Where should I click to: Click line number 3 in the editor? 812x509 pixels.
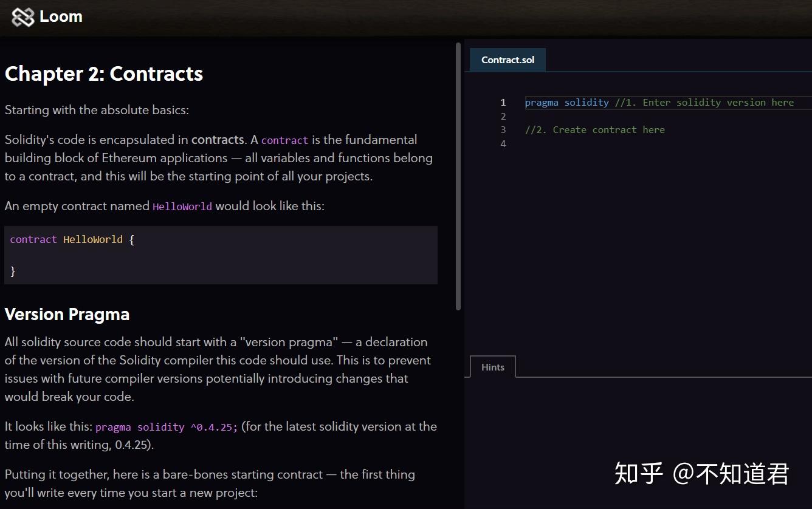pyautogui.click(x=503, y=129)
